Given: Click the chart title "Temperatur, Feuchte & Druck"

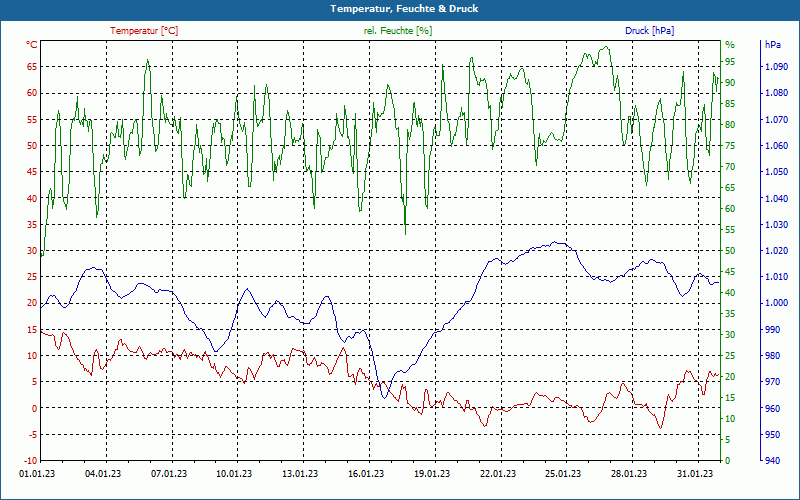Looking at the screenshot, I should coord(404,8).
